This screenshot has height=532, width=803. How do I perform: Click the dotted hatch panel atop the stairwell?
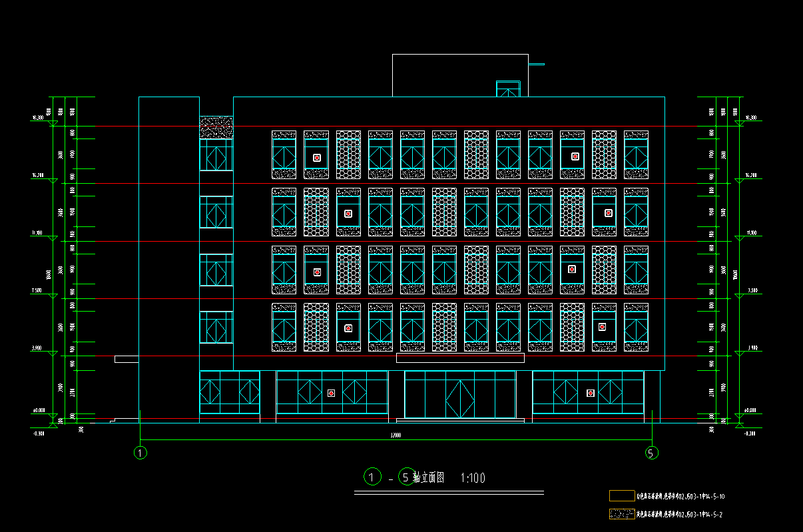coord(216,127)
